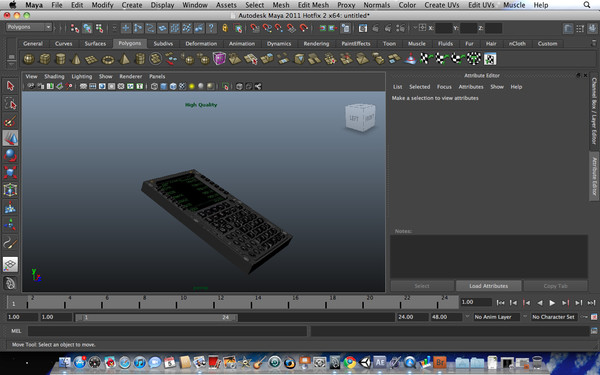Click the lock selection padlock icon
Screen dimensions: 600x375
click(225, 28)
